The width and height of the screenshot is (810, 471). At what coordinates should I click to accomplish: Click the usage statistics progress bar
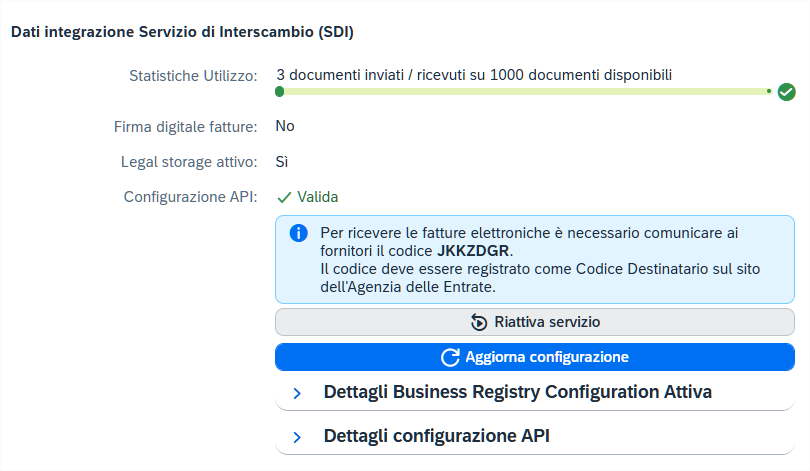point(524,91)
